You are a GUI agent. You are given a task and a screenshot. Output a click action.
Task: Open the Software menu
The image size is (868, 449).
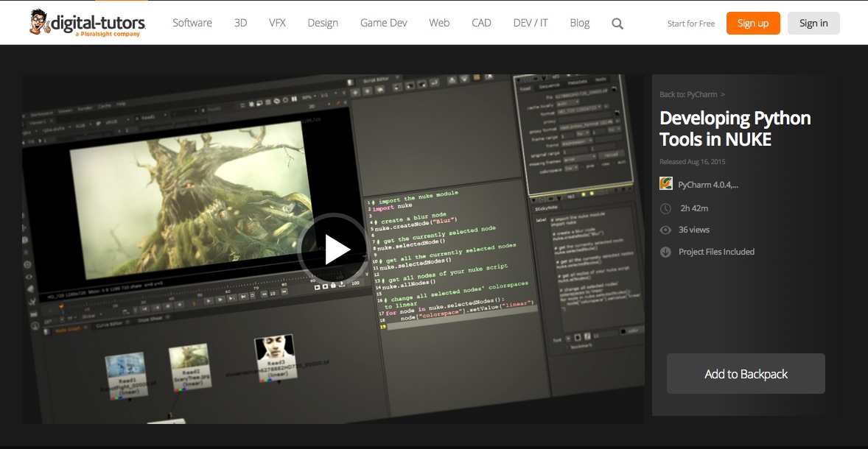(192, 23)
